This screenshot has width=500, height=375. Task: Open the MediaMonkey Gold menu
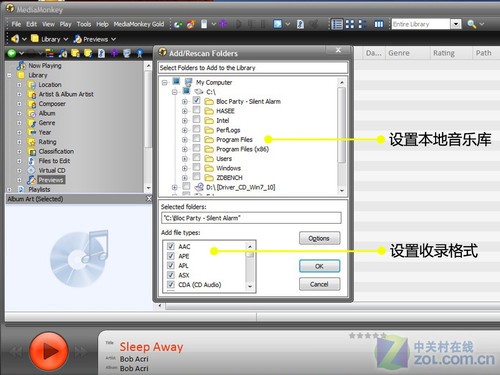click(x=139, y=24)
